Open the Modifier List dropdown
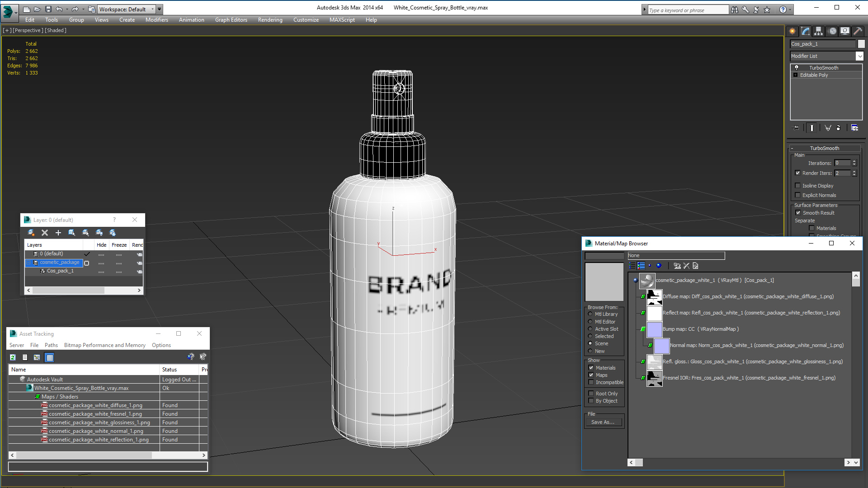Viewport: 868px width, 488px height. [859, 56]
